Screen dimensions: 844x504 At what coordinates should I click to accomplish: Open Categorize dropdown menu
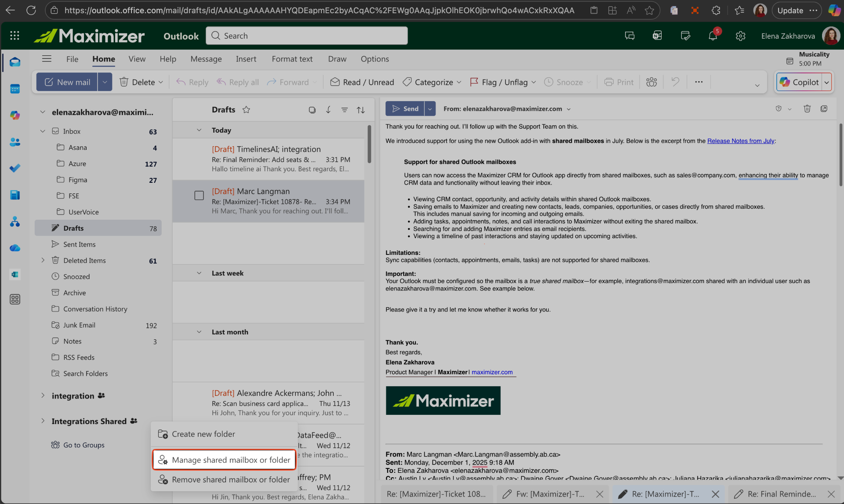coord(459,82)
